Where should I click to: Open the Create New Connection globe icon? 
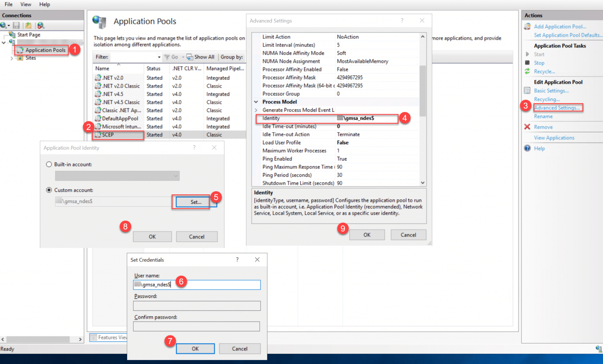(3, 25)
